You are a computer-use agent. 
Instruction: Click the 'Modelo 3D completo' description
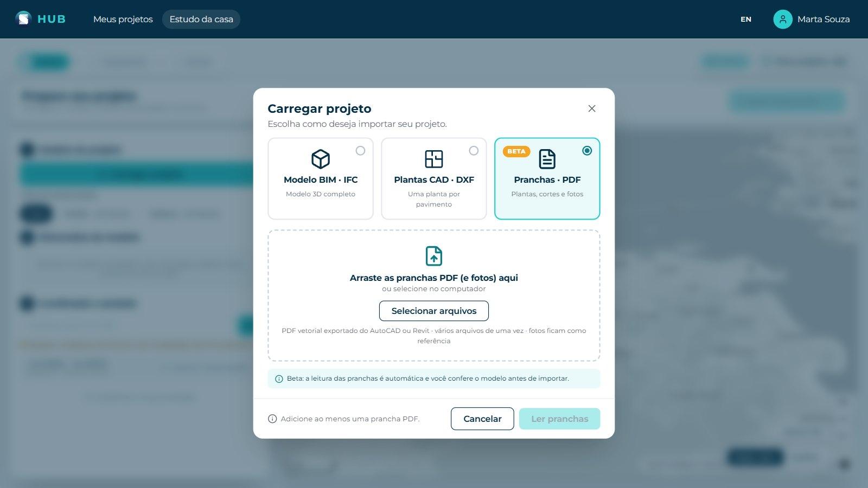point(321,194)
